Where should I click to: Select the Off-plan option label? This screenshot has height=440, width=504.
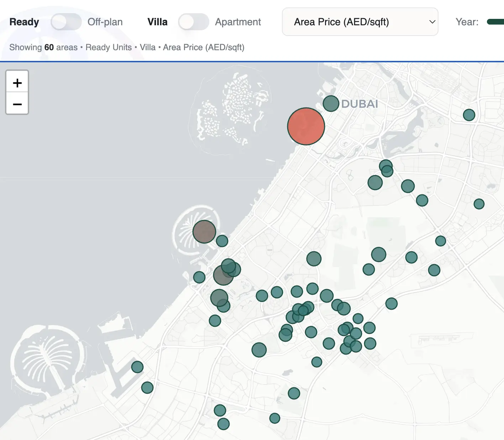coord(105,22)
